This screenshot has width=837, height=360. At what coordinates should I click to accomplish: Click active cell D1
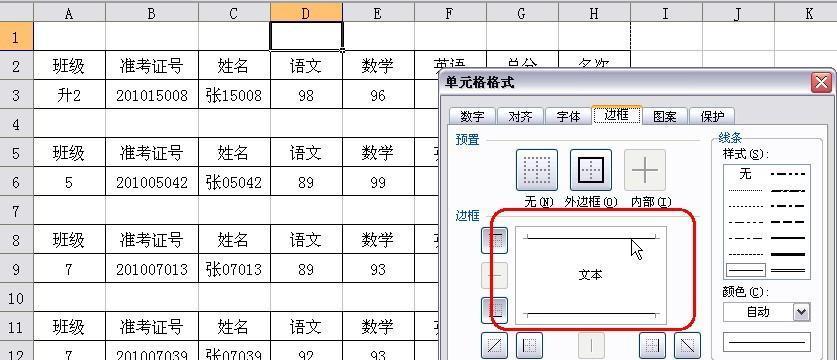point(306,37)
